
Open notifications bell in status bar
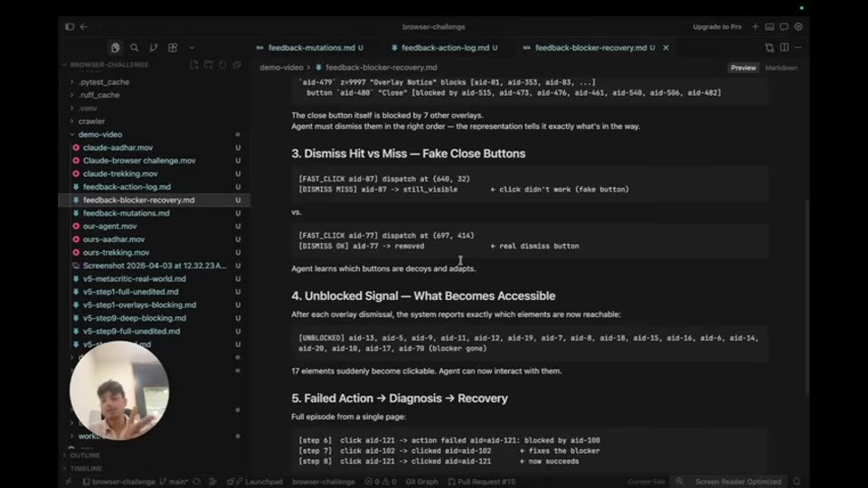pos(797,482)
